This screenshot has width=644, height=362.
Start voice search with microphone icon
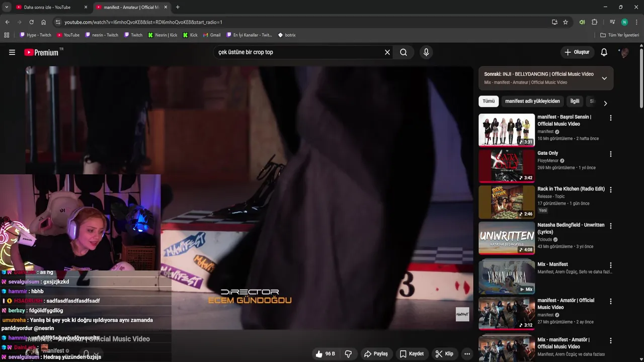pos(426,52)
